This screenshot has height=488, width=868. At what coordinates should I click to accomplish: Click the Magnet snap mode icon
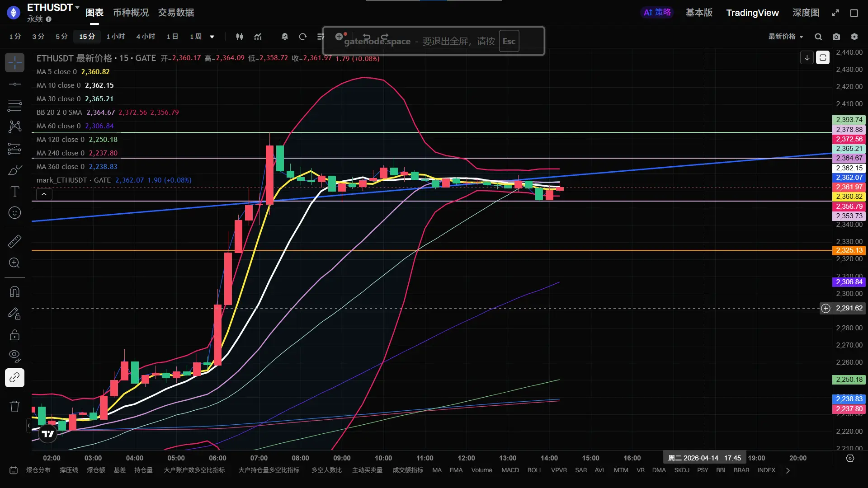point(14,291)
